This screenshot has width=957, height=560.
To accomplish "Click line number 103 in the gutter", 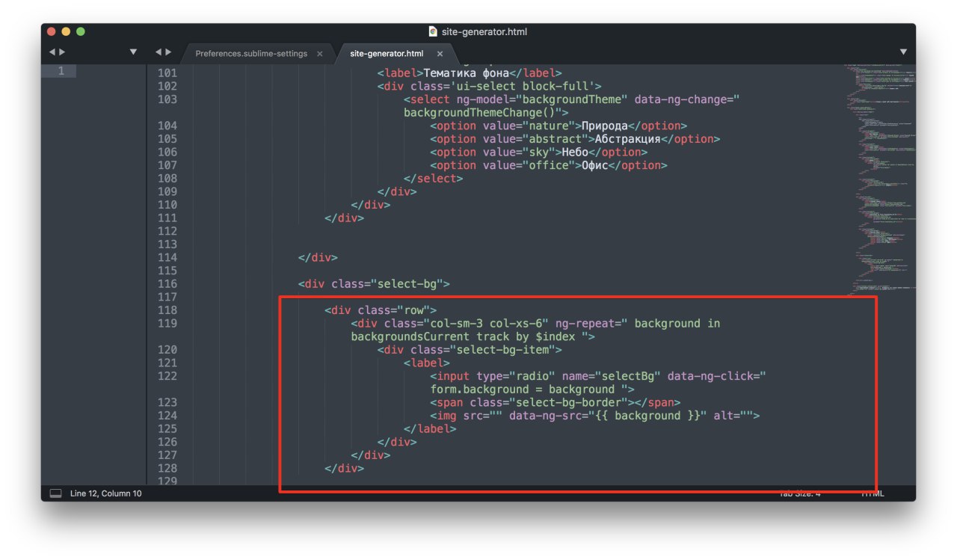I will coord(167,99).
